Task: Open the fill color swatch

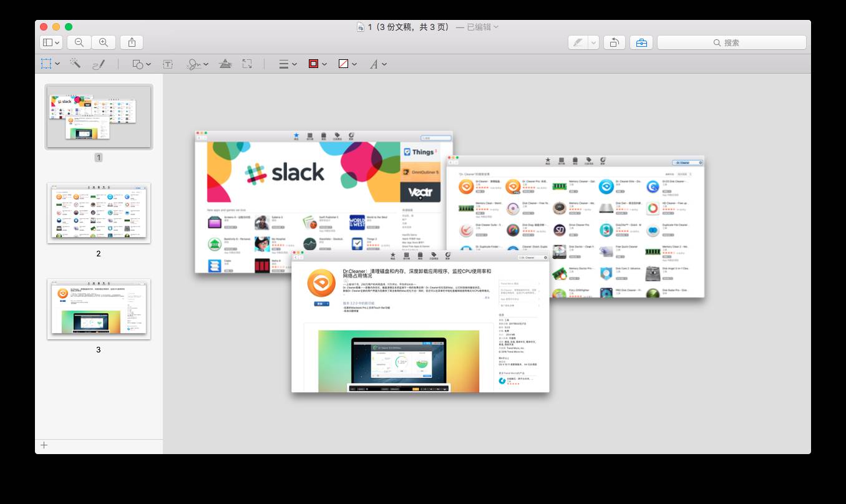Action: point(347,64)
